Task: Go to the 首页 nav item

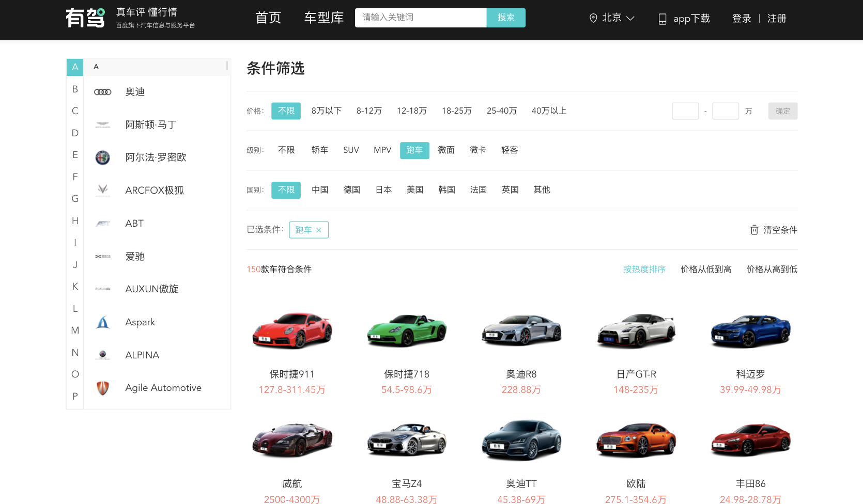Action: coord(268,18)
